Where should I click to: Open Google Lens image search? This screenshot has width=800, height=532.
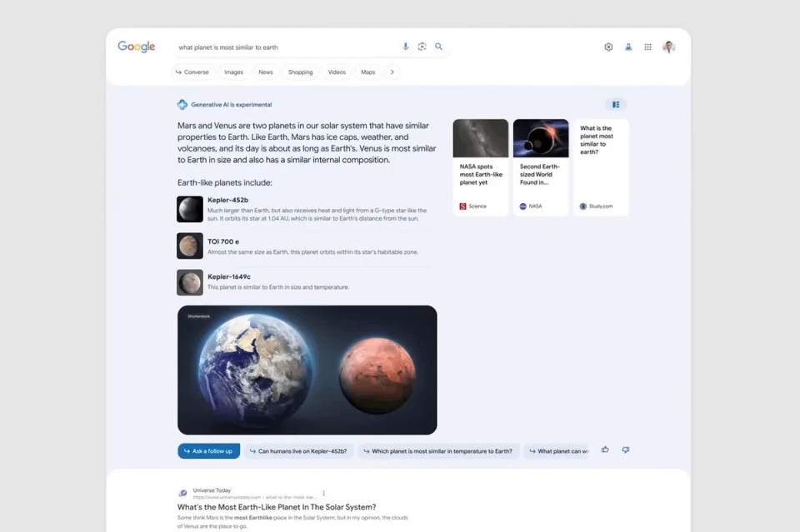click(422, 47)
